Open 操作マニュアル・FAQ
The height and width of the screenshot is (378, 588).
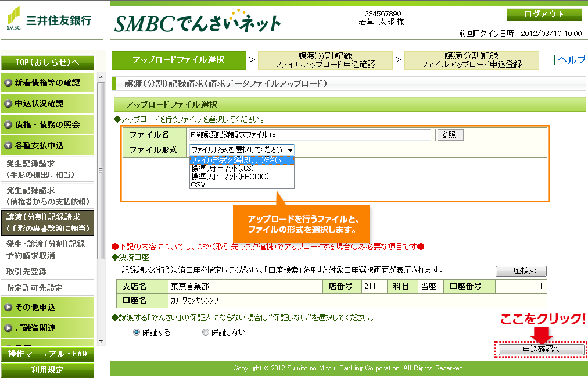pos(48,354)
